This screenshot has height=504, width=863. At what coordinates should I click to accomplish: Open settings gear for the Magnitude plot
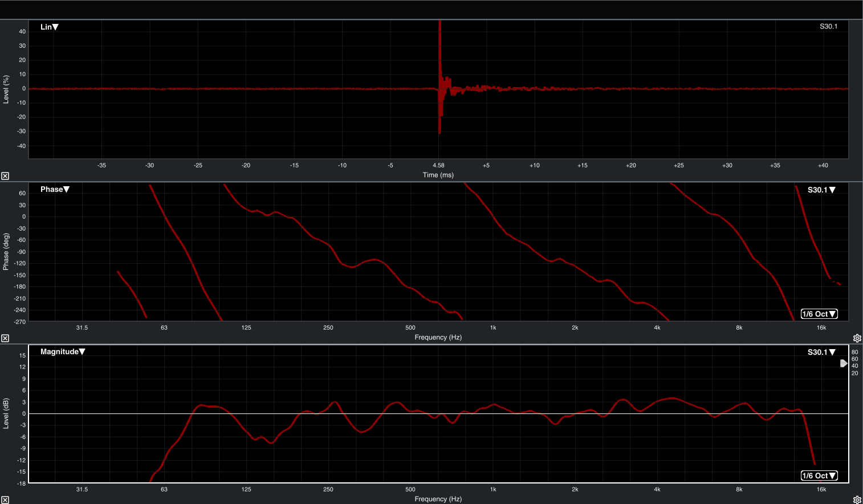(x=857, y=500)
